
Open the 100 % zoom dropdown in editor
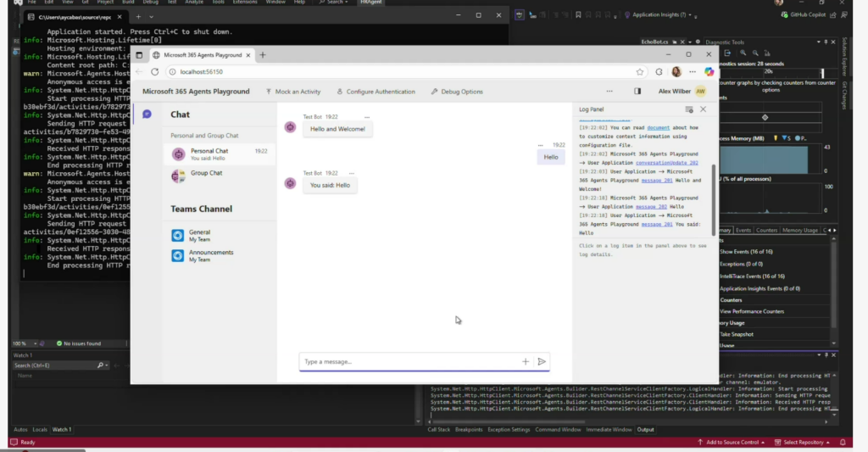point(36,343)
